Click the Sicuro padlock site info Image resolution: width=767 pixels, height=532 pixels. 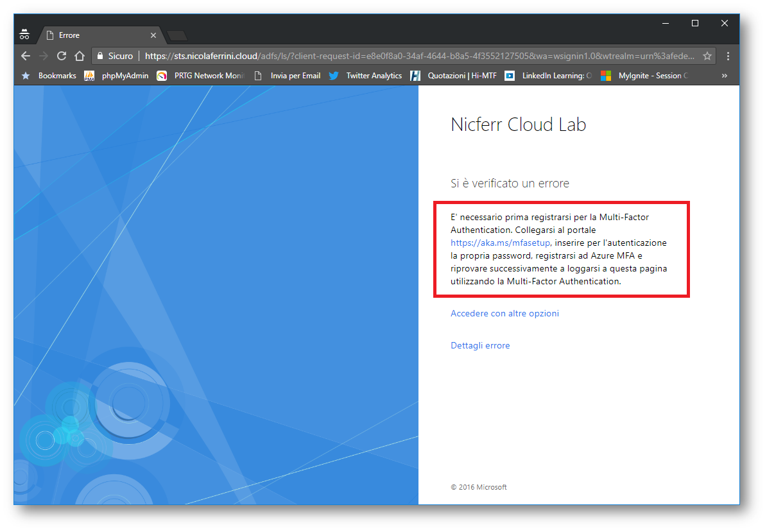click(115, 56)
